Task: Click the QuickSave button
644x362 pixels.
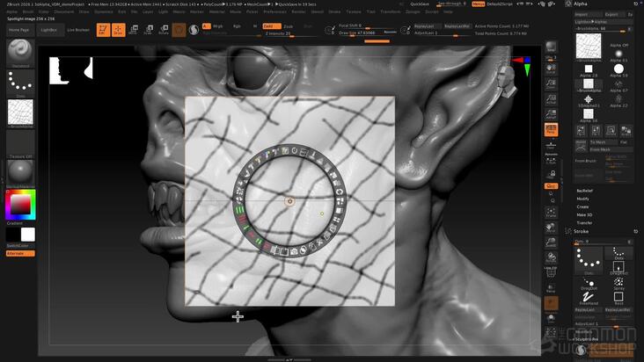Action: (420, 4)
